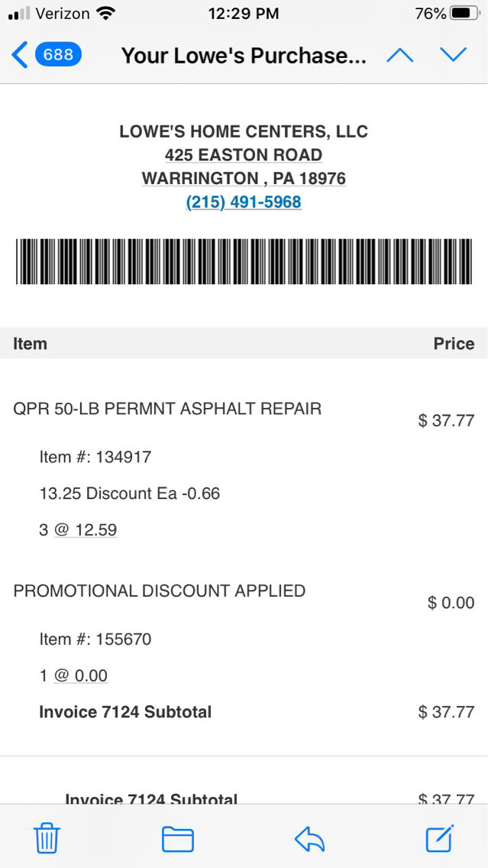
Task: Tap the "Your Lowe's Purchase..." subject title
Action: (x=244, y=56)
